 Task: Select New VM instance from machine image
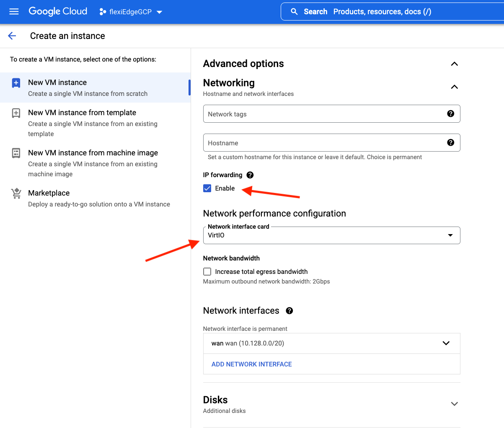click(93, 153)
